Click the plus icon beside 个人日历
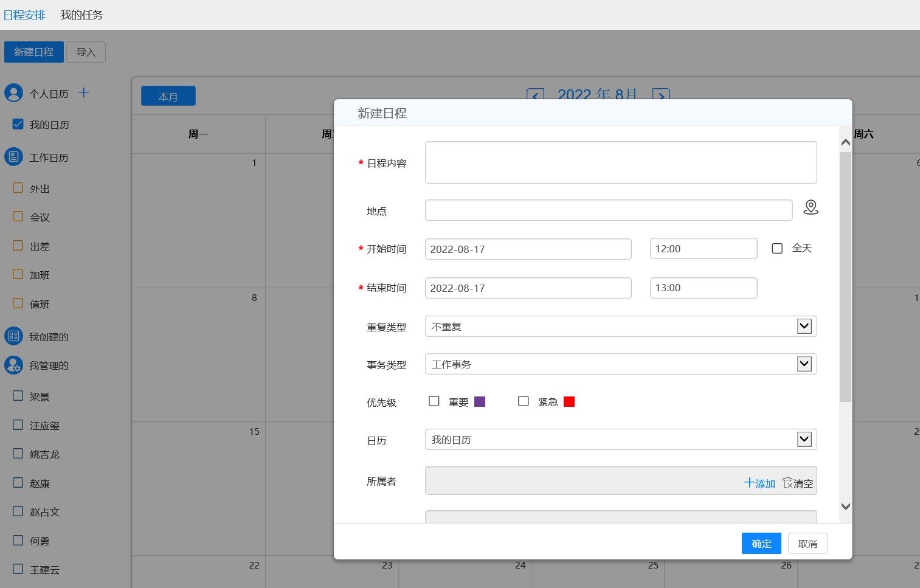This screenshot has width=920, height=588. click(84, 93)
